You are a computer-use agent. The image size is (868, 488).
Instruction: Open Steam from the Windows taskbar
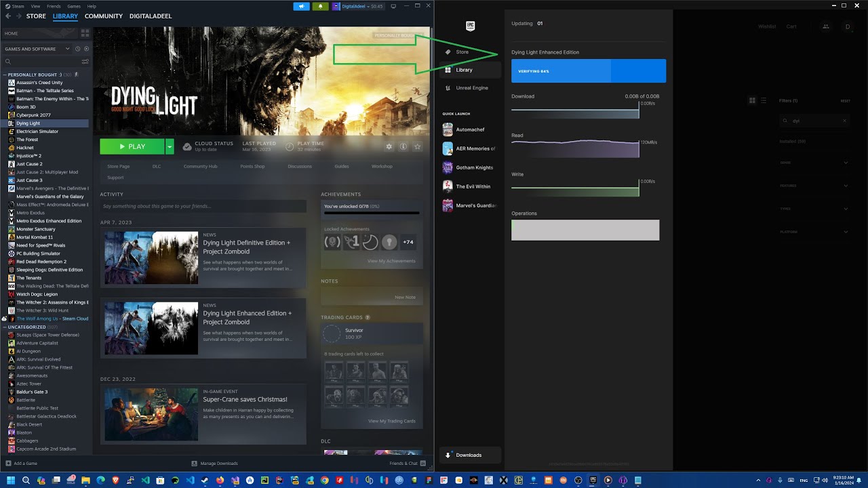pos(205,480)
